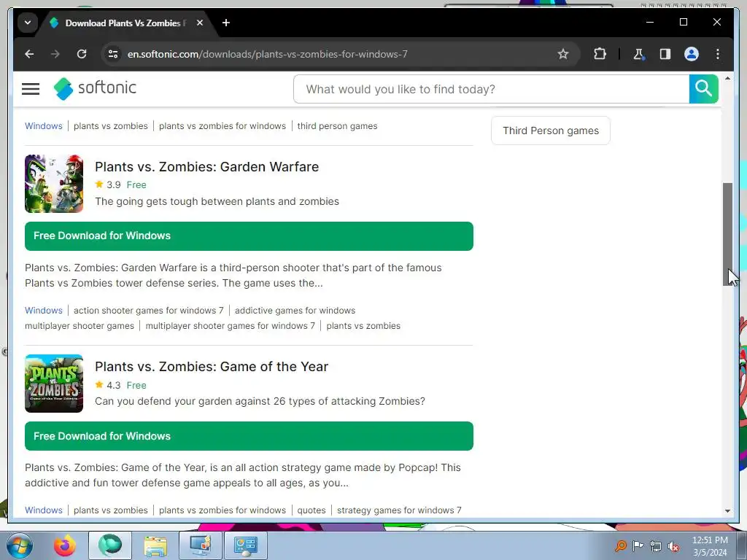747x560 pixels.
Task: Bookmark this page with the star icon
Action: coord(563,54)
